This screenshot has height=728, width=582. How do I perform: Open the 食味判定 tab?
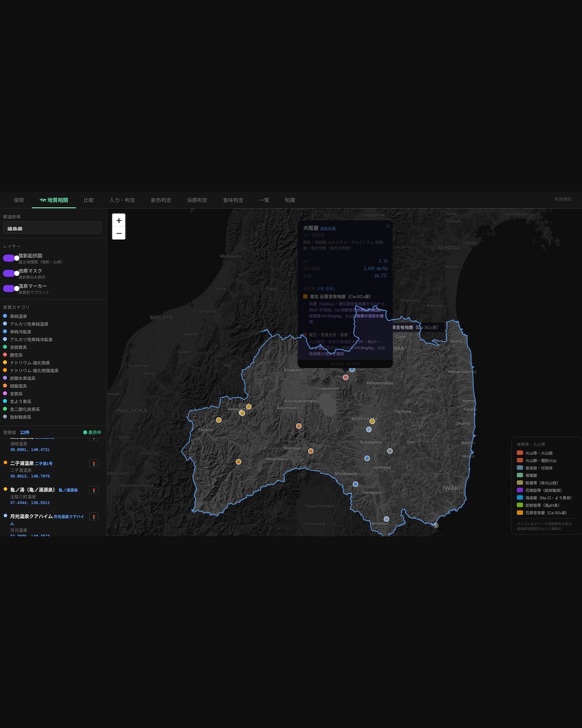[x=233, y=200]
